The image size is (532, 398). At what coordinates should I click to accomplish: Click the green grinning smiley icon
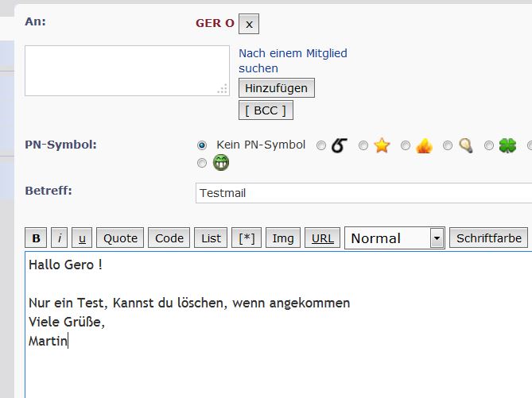tap(220, 164)
